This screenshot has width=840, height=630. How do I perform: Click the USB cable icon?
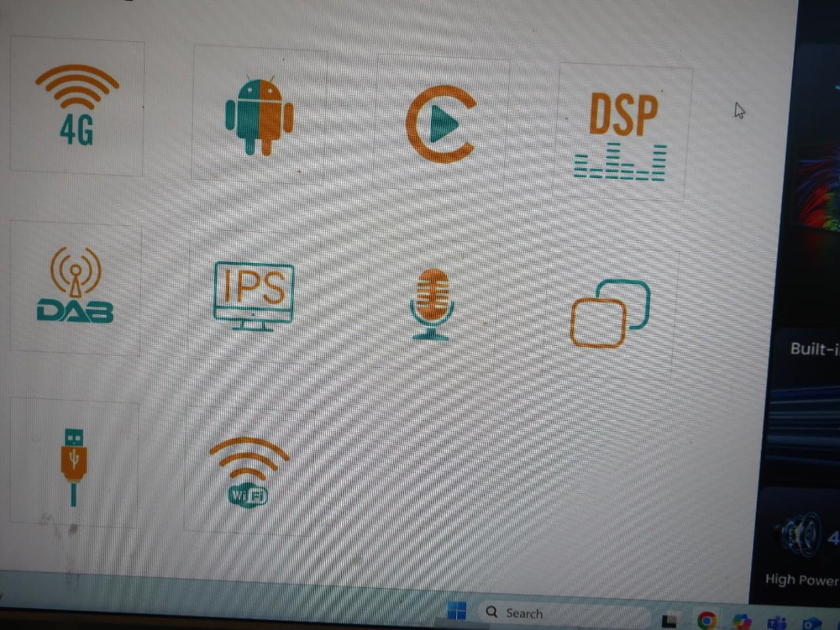(x=73, y=467)
